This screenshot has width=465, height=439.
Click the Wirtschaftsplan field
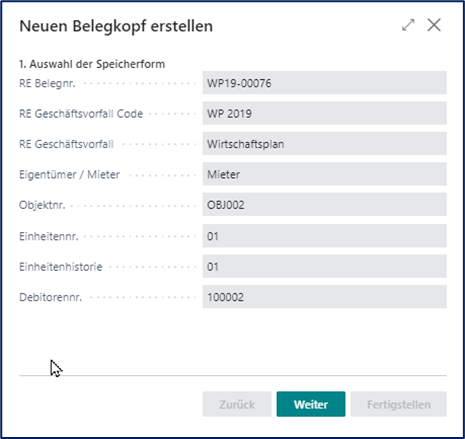[324, 144]
